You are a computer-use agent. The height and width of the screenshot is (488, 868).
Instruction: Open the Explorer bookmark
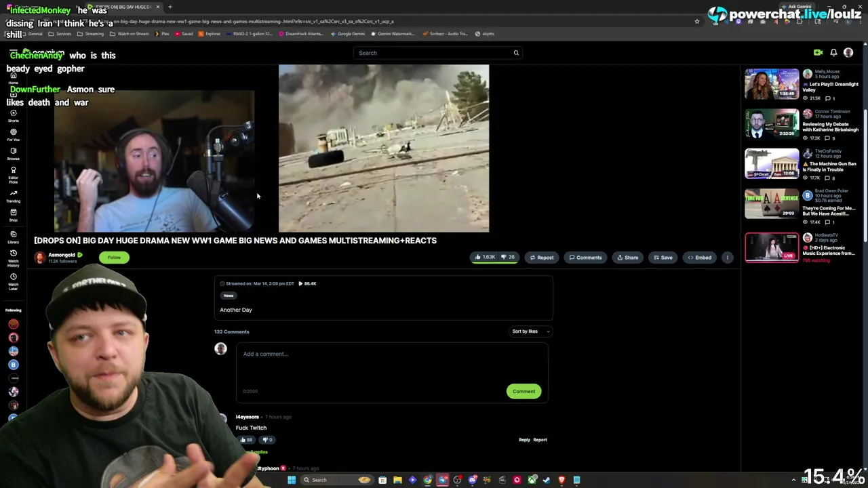tap(210, 34)
